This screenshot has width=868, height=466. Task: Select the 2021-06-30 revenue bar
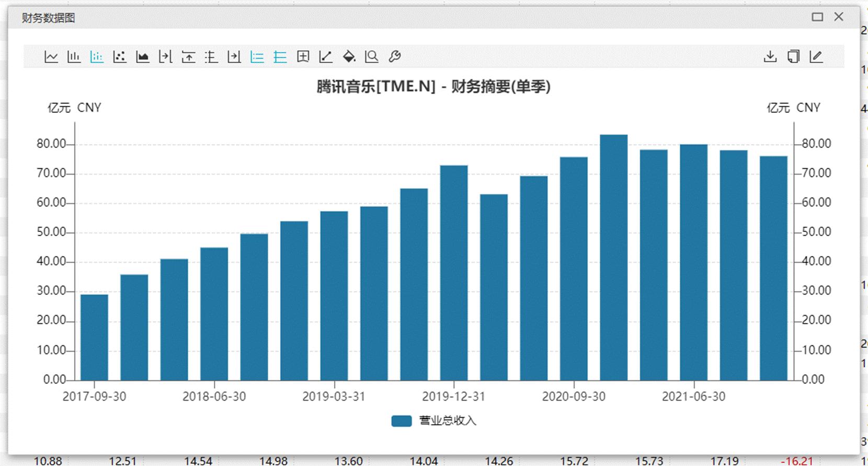[693, 262]
